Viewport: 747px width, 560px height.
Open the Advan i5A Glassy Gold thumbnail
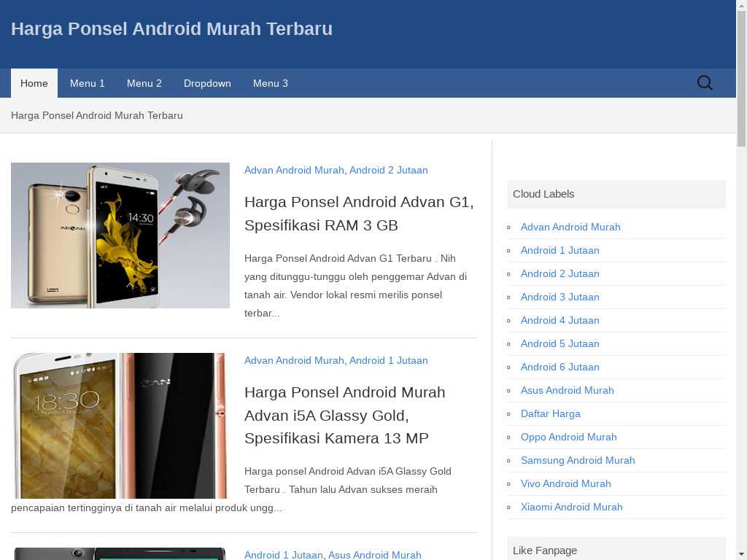tap(120, 426)
